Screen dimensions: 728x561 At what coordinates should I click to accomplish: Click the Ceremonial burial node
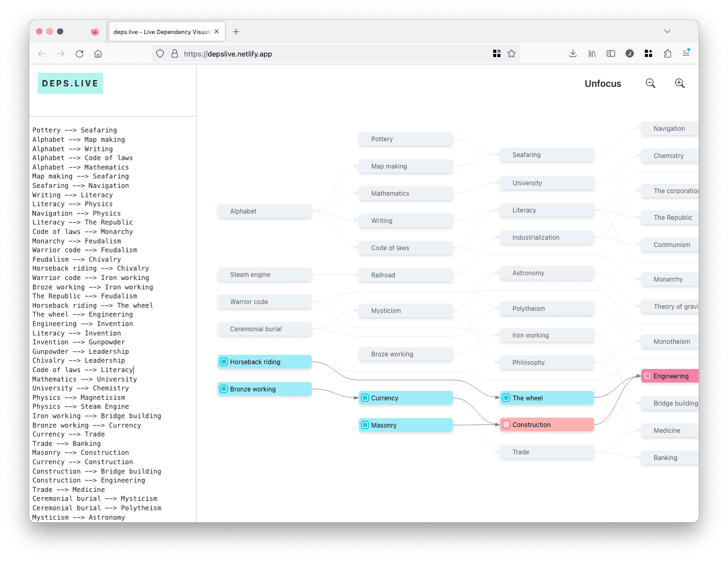click(x=265, y=329)
